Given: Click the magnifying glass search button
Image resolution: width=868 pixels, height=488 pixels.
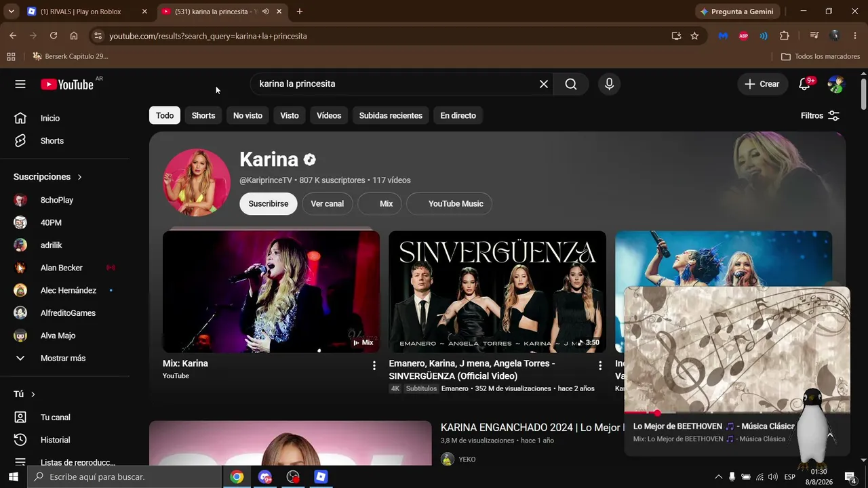Looking at the screenshot, I should coord(571,84).
